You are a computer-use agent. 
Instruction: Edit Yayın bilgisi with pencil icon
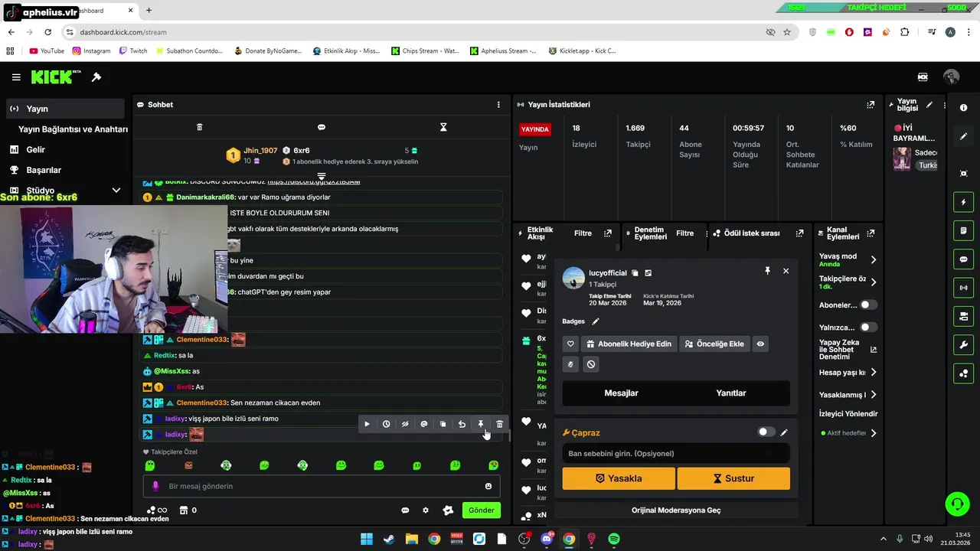tap(929, 105)
